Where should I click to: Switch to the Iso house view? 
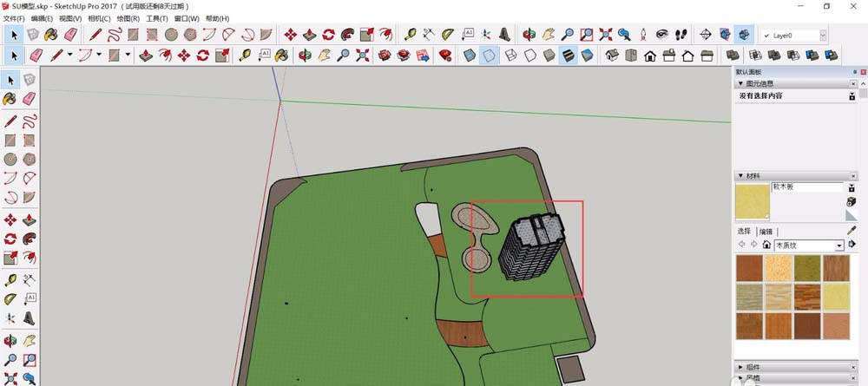point(612,56)
